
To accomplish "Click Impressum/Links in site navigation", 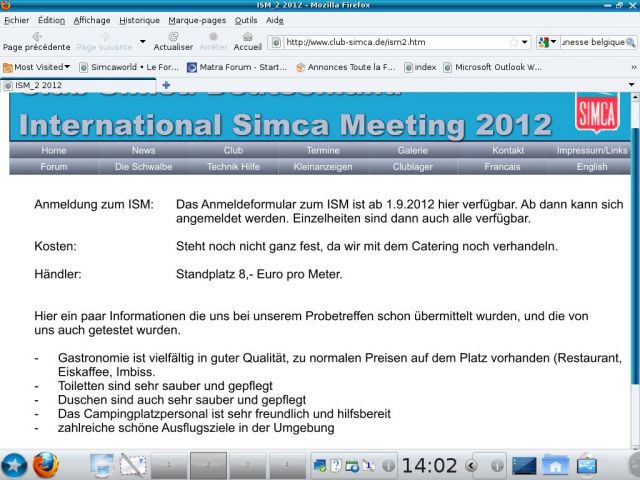I will [x=592, y=150].
